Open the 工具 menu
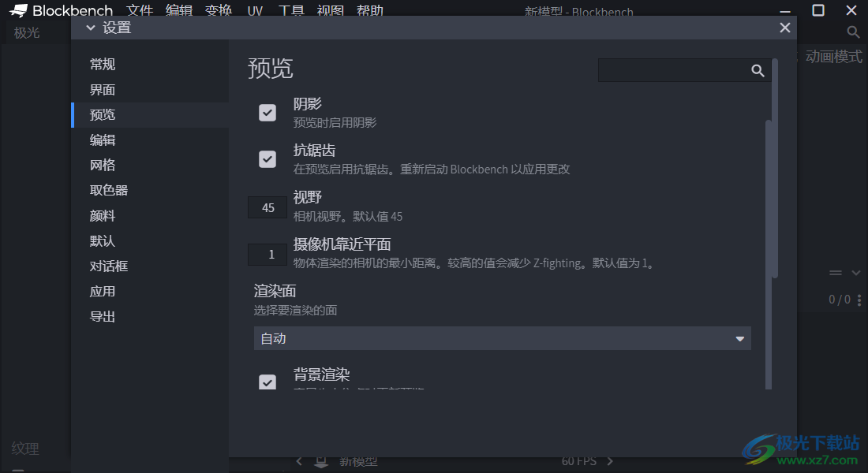The height and width of the screenshot is (473, 868). (291, 10)
